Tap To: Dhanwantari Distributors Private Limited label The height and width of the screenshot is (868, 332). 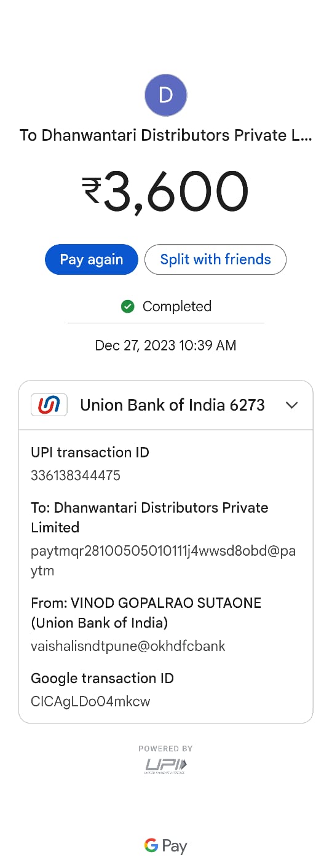[x=149, y=518]
